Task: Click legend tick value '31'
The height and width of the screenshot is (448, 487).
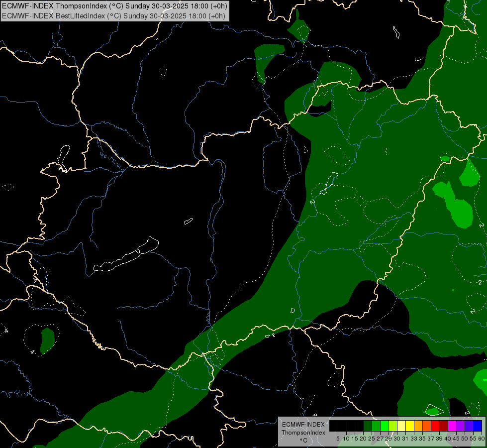Action: (x=406, y=439)
